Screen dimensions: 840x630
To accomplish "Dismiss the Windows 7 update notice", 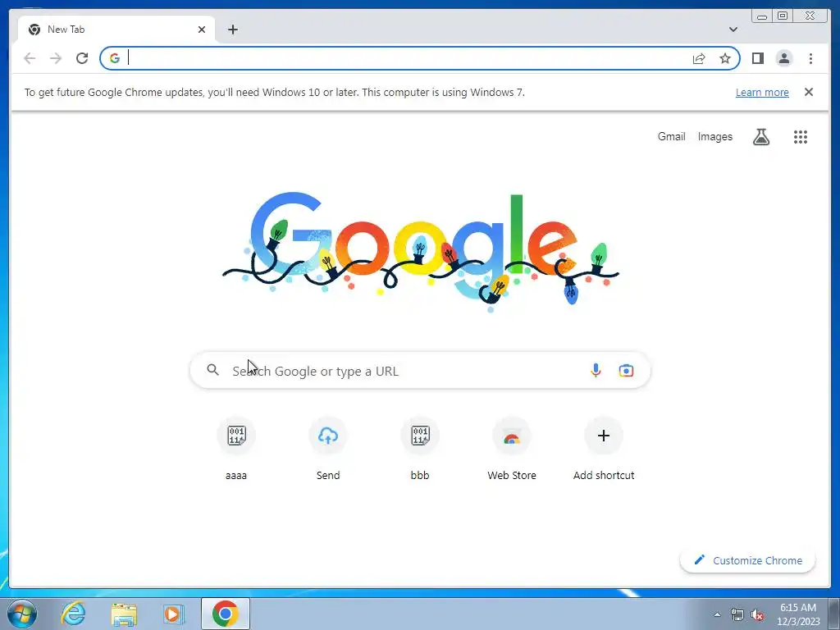I will coord(808,92).
